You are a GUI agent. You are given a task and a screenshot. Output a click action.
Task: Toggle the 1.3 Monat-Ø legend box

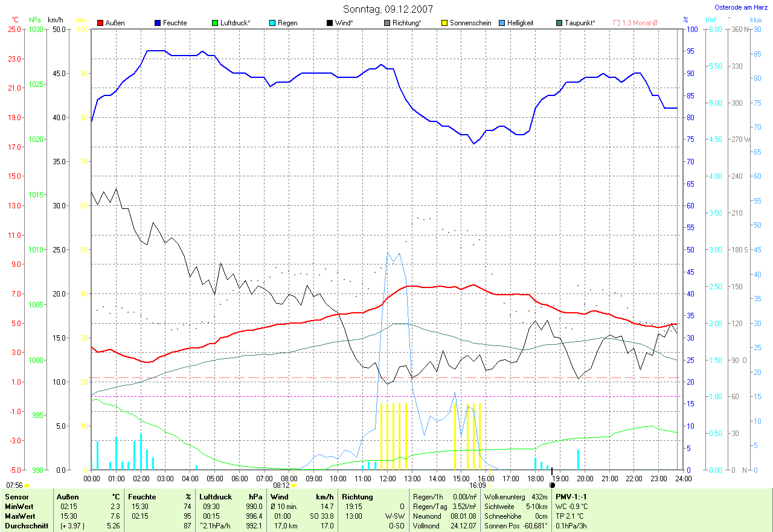point(617,23)
